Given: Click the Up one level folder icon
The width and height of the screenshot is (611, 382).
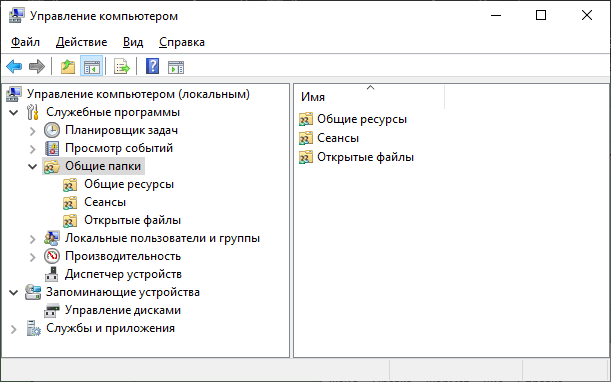Looking at the screenshot, I should [x=68, y=67].
